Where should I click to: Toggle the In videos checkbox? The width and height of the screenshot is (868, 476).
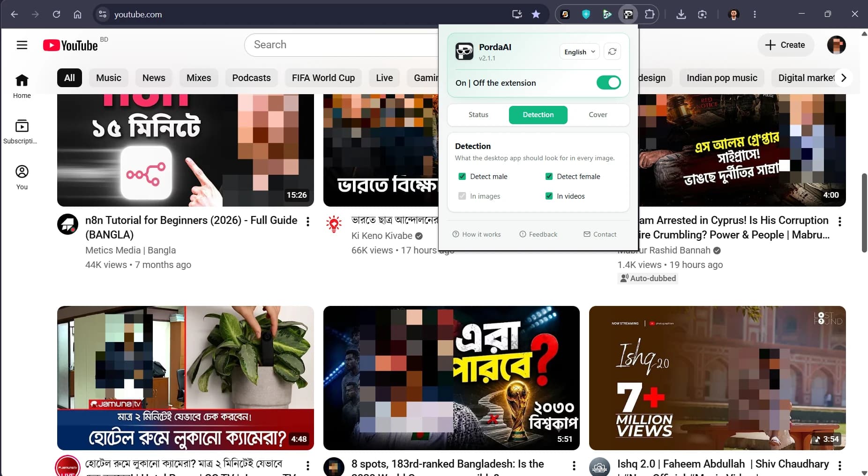click(549, 196)
